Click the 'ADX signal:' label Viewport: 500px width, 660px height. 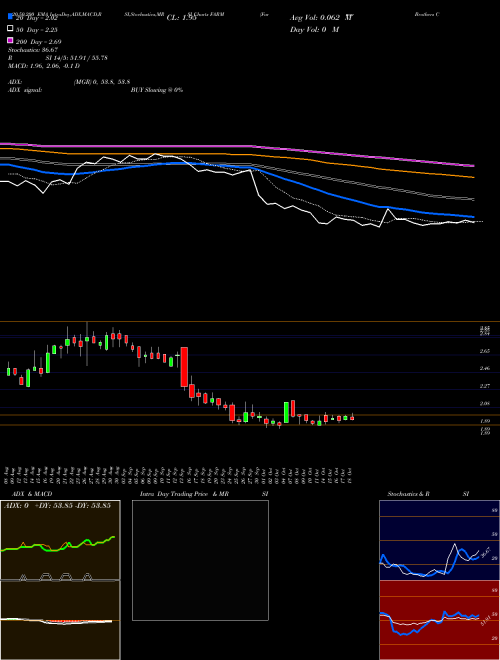(x=24, y=90)
